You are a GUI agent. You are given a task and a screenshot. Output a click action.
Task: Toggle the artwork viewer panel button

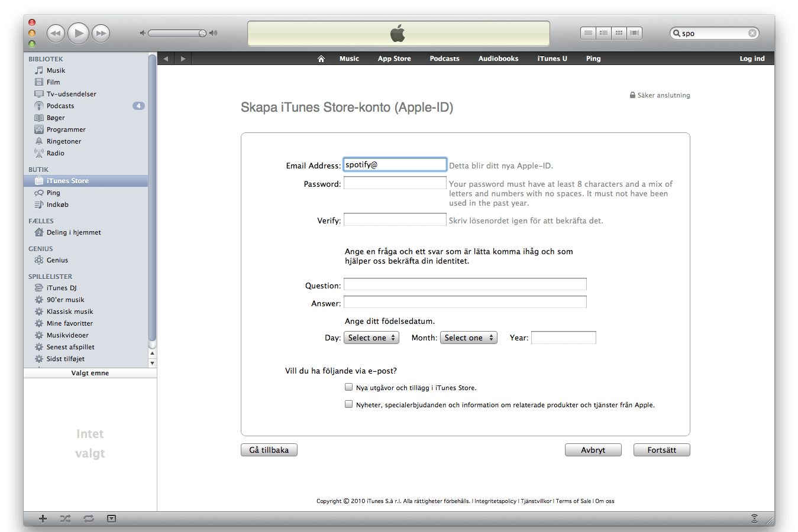point(111,518)
